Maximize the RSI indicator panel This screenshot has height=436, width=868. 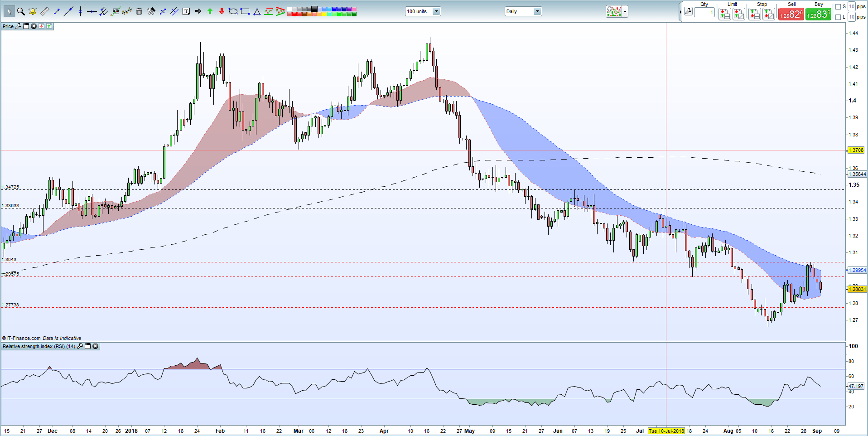click(x=88, y=346)
